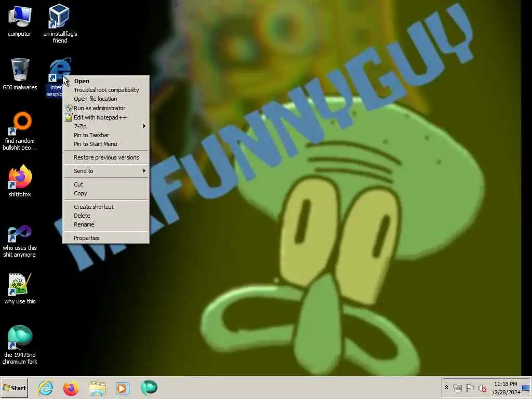Choose Properties in the context menu
Image resolution: width=532 pixels, height=399 pixels.
click(106, 238)
